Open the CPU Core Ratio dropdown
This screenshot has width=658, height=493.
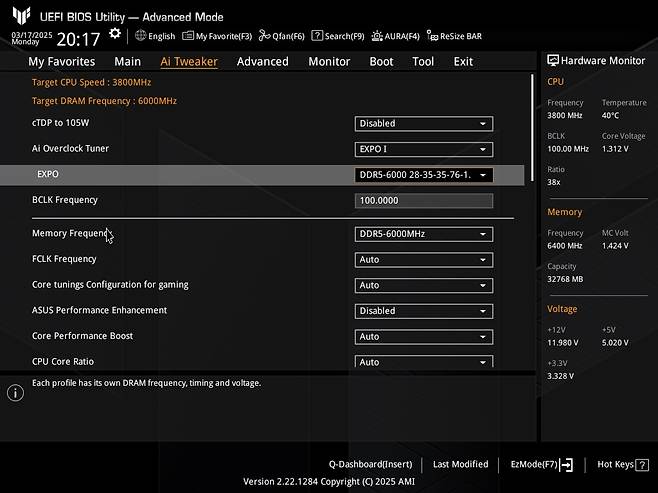coord(424,361)
